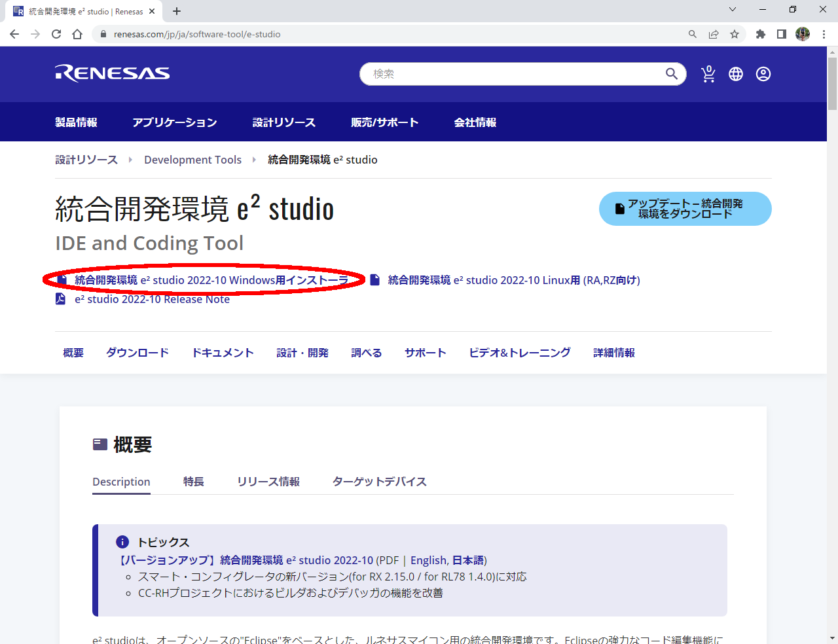Viewport: 838px width, 644px height.
Task: Open the 日本語 PDF link in トピックス
Action: [x=467, y=560]
